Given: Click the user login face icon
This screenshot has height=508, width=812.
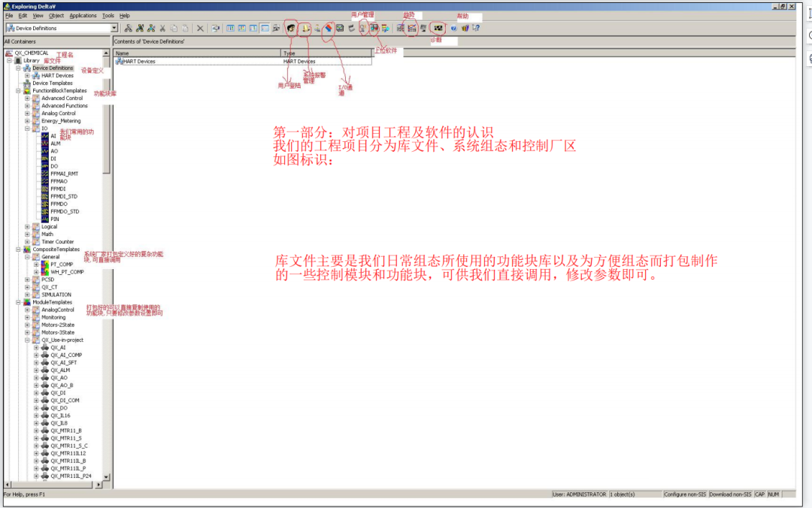Looking at the screenshot, I should pos(291,29).
